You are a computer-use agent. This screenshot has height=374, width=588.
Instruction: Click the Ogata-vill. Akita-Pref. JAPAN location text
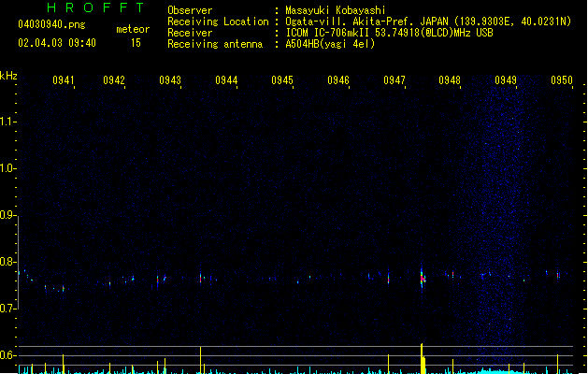[366, 22]
